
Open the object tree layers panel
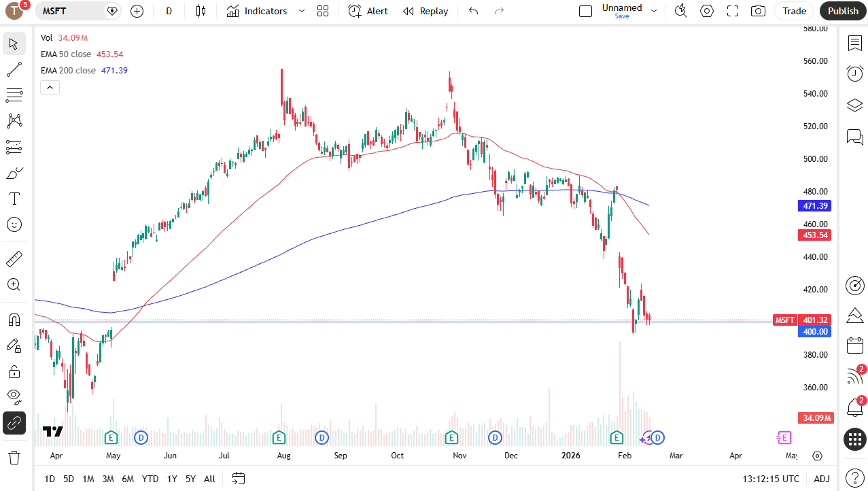(x=854, y=105)
